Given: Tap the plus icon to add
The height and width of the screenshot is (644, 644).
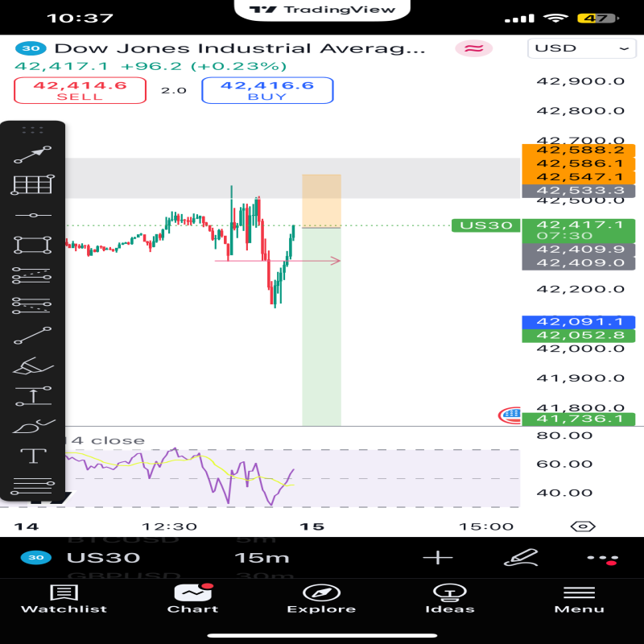Looking at the screenshot, I should pos(438,558).
